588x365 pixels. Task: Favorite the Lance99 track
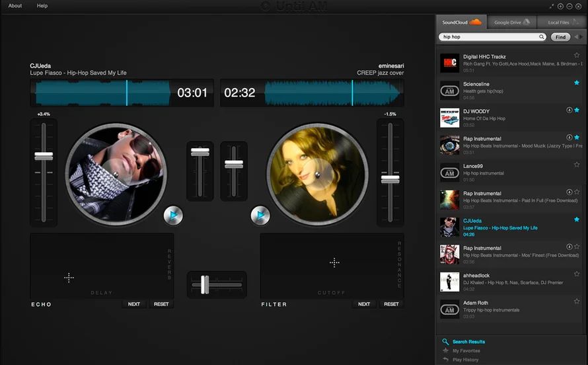[x=577, y=165]
